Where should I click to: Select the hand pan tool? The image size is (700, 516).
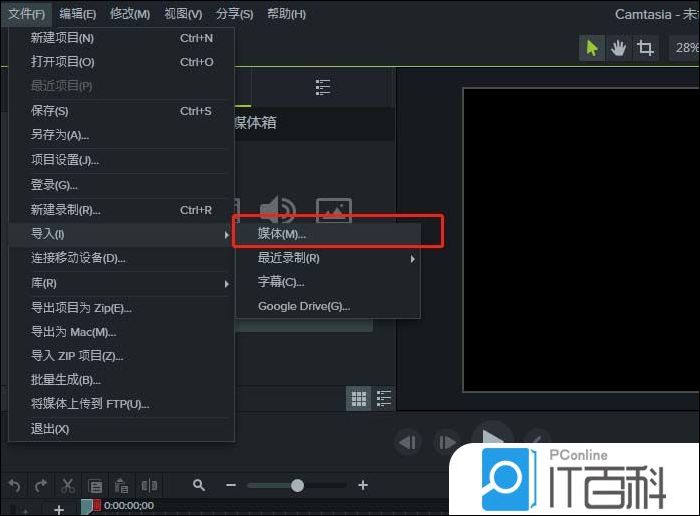pos(618,48)
